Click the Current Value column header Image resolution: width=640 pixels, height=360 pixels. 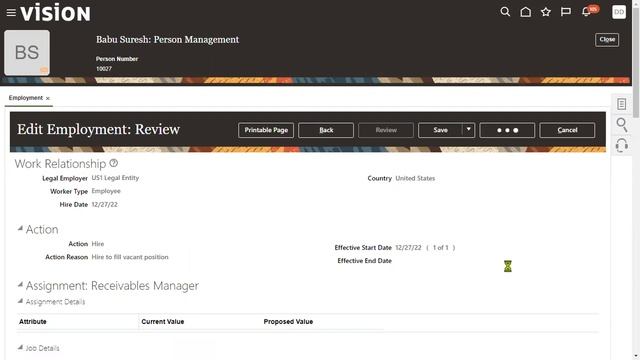click(162, 322)
